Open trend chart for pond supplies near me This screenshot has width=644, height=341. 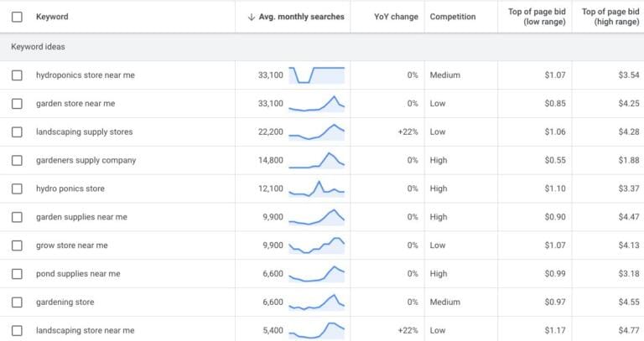coord(316,274)
